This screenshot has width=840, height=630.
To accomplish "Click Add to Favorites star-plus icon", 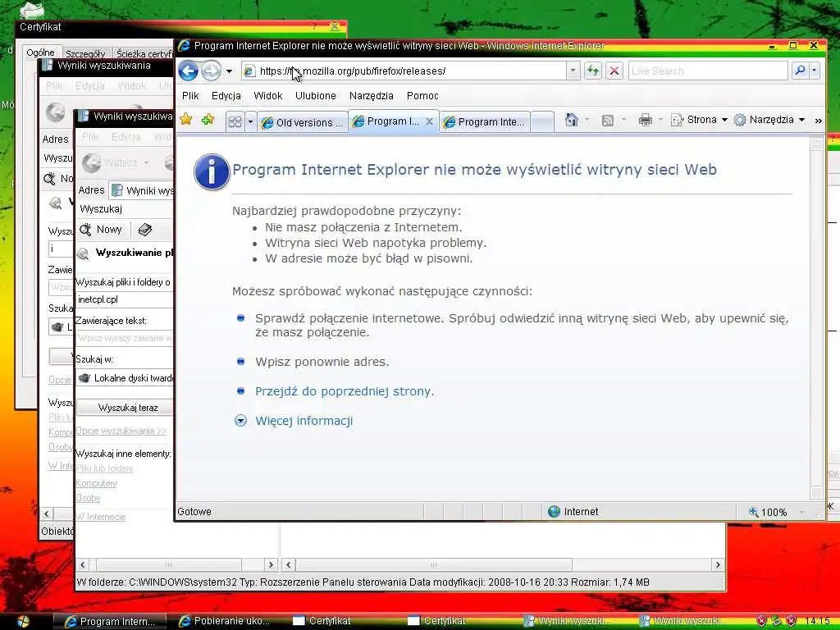I will coord(208,120).
